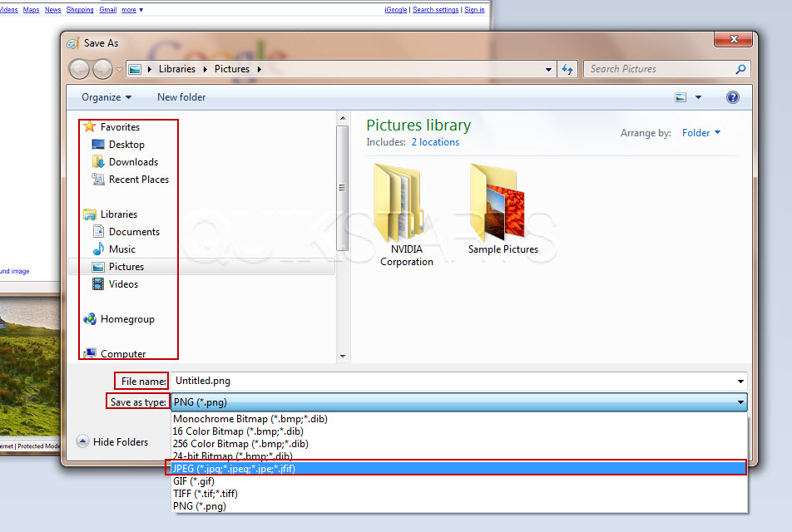Click the Forward navigation arrow button
Viewport: 792px width, 532px height.
pos(102,69)
